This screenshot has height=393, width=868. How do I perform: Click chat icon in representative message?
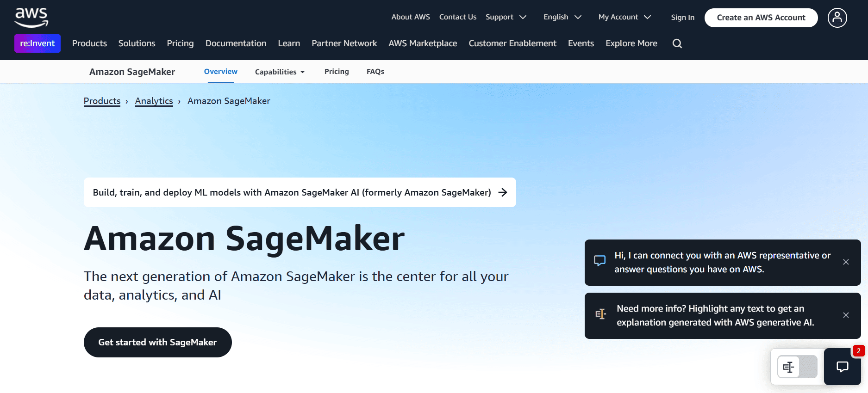[599, 261]
